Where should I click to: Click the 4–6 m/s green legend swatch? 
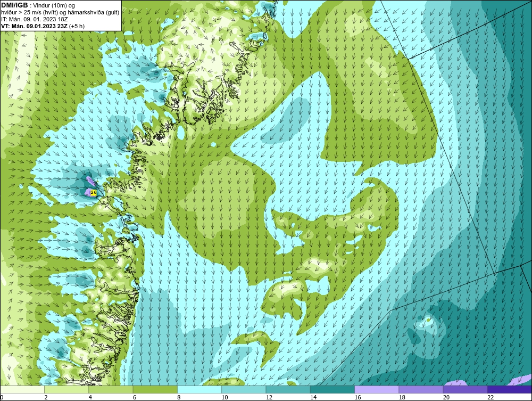point(111,389)
